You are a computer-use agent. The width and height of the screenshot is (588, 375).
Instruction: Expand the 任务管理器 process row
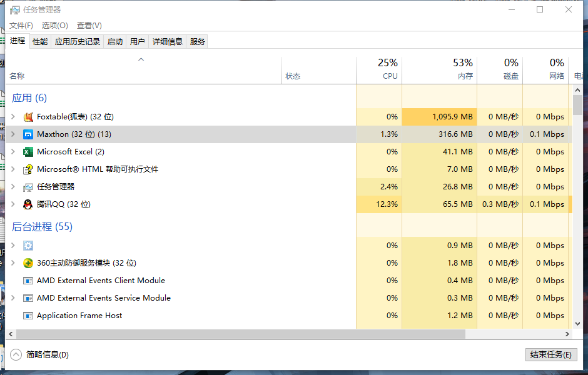(x=13, y=187)
